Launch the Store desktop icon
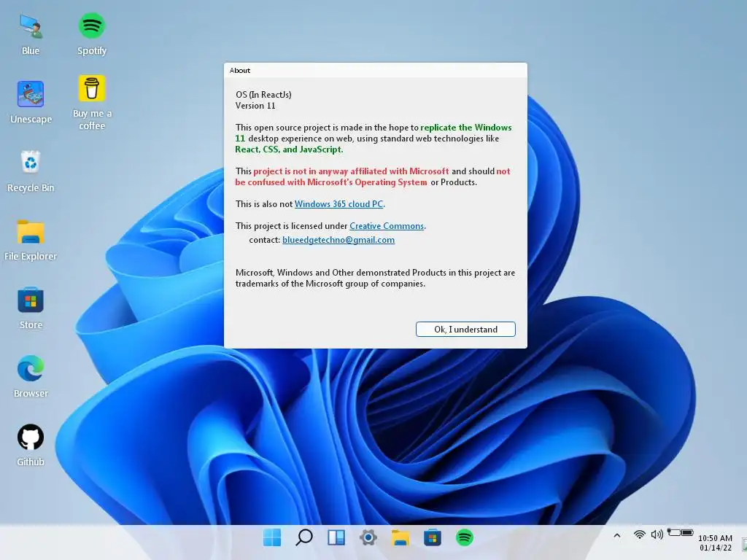Screen dimensions: 747x560 (31, 308)
